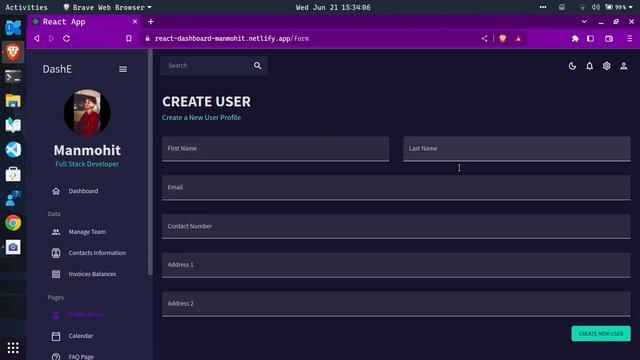Launch Google Chrome from dock
The width and height of the screenshot is (640, 360).
[x=13, y=223]
